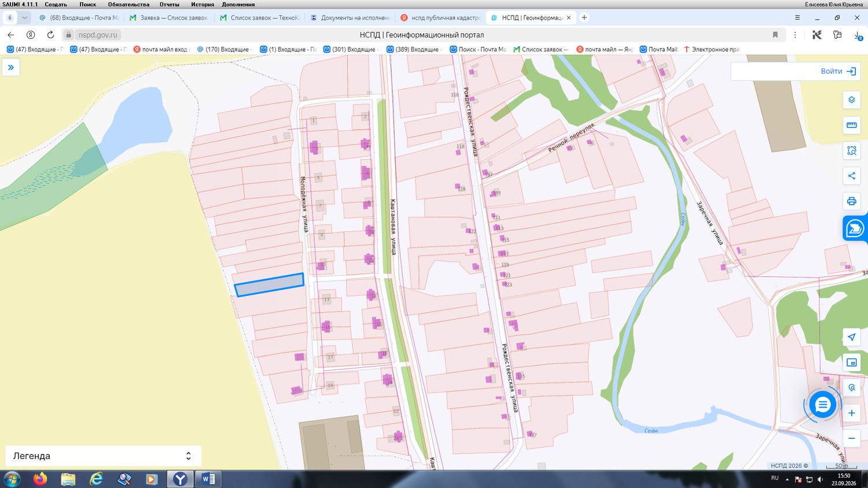This screenshot has width=868, height=488.
Task: Open the Отчеты menu in SAUMI
Action: pos(170,4)
